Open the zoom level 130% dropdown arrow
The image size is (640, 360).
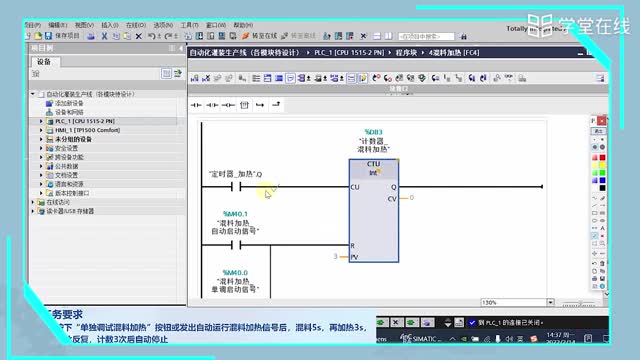550,302
